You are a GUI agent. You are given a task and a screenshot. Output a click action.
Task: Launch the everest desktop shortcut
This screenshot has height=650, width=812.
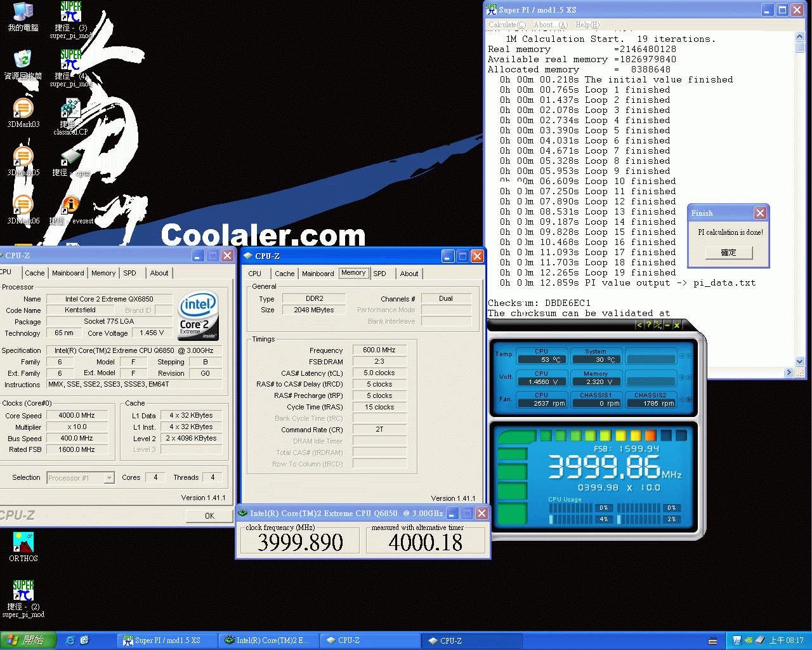[70, 211]
